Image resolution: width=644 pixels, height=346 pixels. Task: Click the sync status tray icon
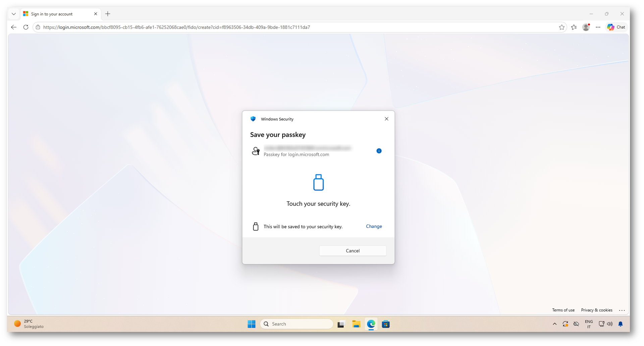(x=566, y=324)
